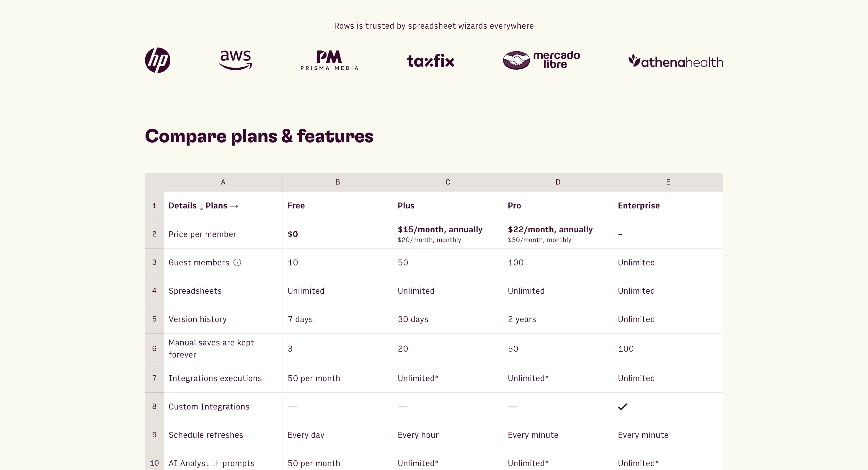Viewport: 868px width, 470px height.
Task: Select row number 5
Action: click(x=154, y=319)
